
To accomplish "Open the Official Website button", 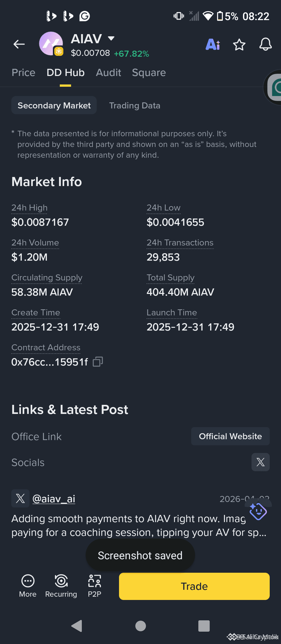I will point(230,436).
